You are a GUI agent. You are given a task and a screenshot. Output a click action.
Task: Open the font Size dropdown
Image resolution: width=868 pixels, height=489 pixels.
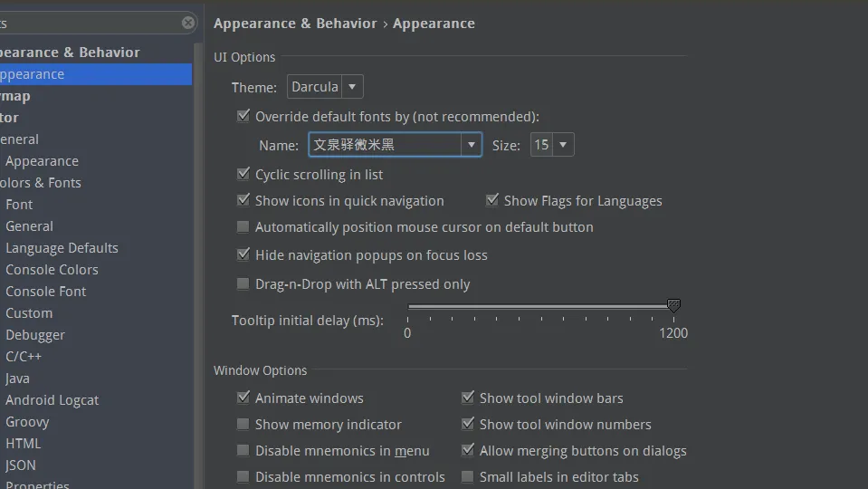click(x=563, y=145)
